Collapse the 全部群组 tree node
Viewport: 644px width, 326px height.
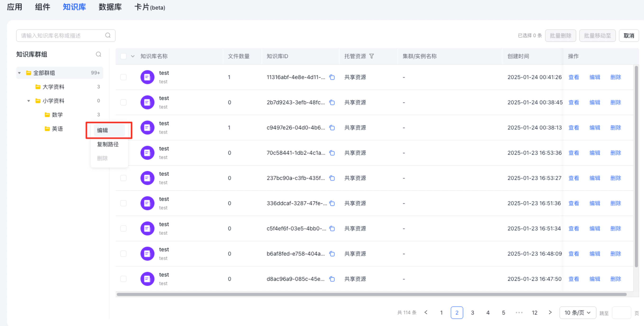(19, 73)
